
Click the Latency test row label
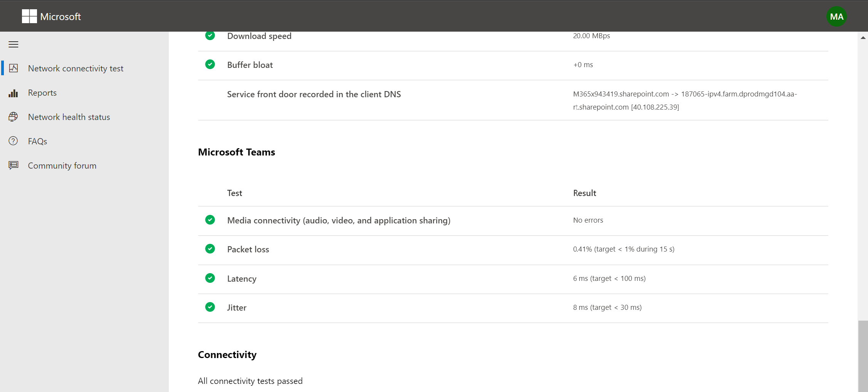coord(242,279)
